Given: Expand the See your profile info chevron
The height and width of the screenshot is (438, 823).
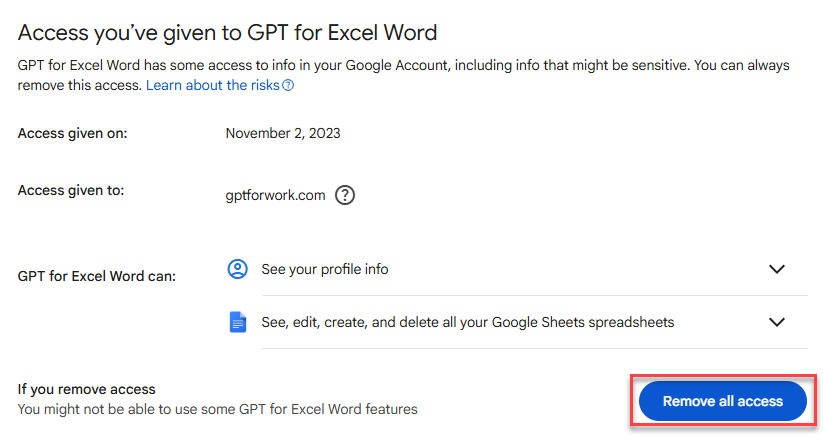Looking at the screenshot, I should coord(776,269).
